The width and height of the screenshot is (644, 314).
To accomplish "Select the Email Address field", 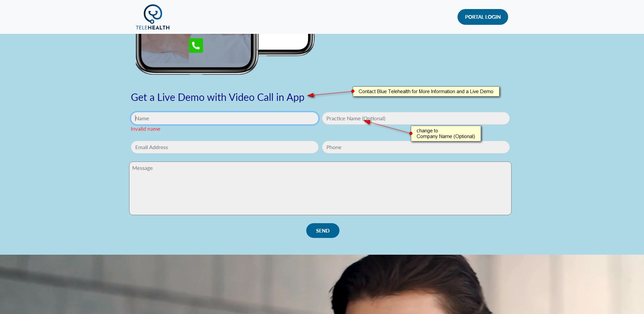I will [225, 147].
